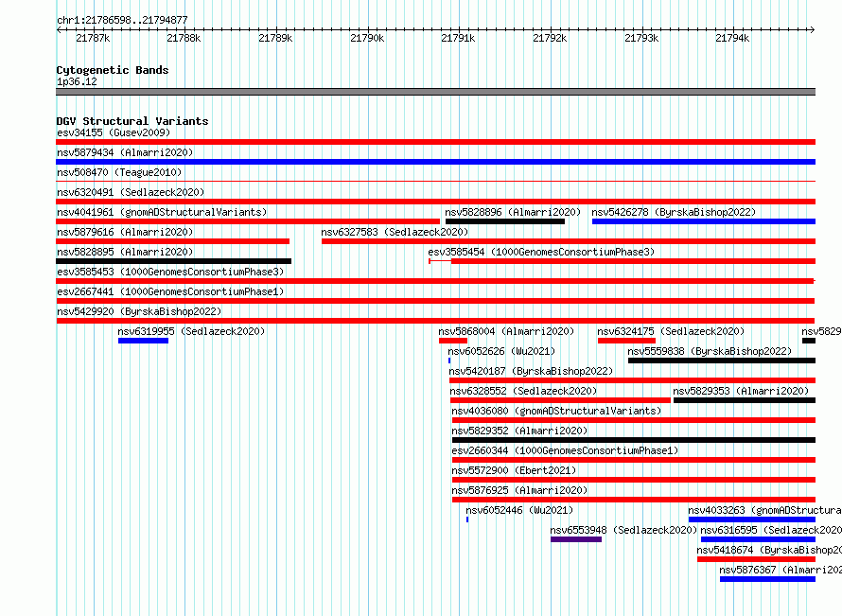The width and height of the screenshot is (842, 616).
Task: Click the black bar under nsv5559838
Action: point(722,361)
